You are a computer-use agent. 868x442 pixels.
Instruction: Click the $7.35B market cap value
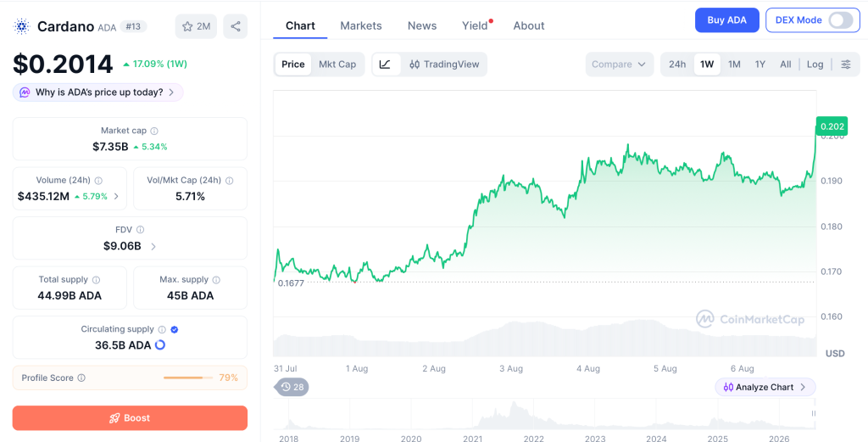point(110,147)
